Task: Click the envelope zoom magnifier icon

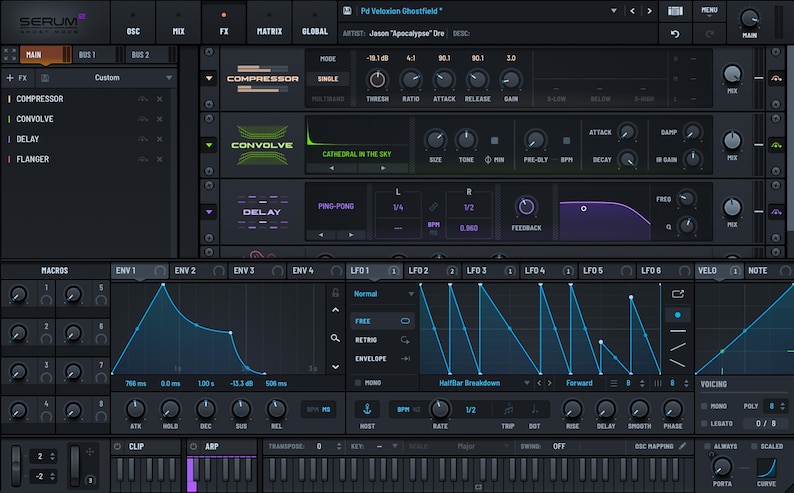Action: [x=335, y=338]
